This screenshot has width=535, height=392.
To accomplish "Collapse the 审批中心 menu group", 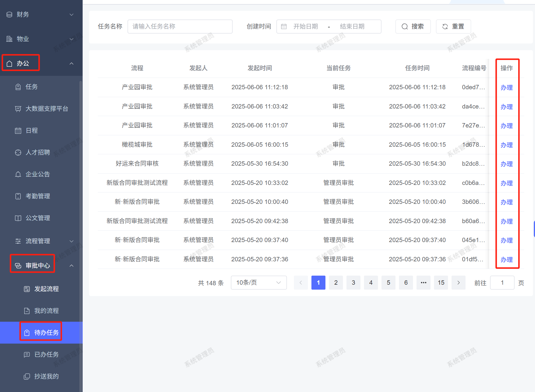I will click(72, 266).
